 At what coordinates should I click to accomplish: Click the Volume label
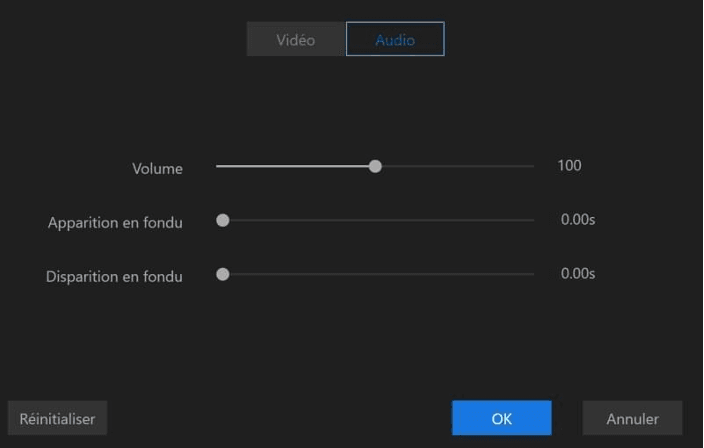click(157, 169)
